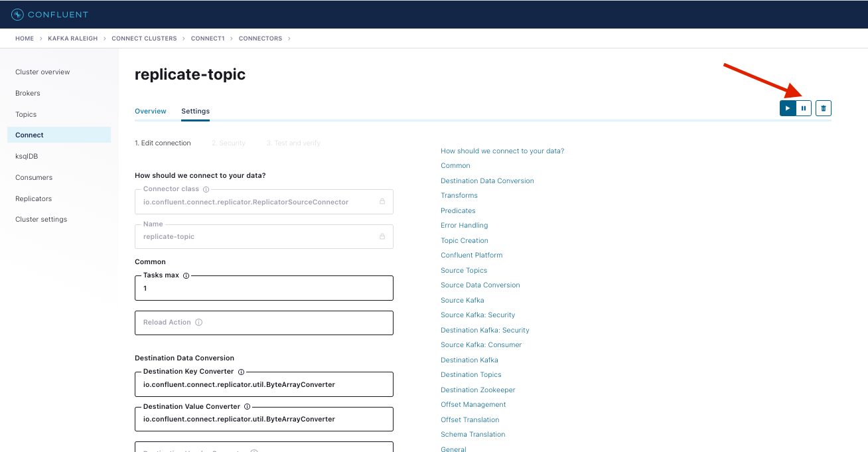Jump to Source Kafka section link

[x=463, y=300]
